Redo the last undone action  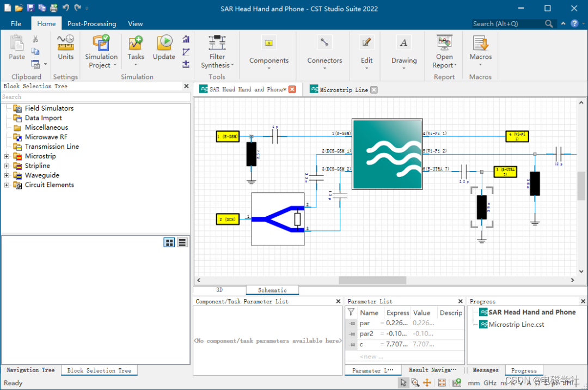pos(78,8)
